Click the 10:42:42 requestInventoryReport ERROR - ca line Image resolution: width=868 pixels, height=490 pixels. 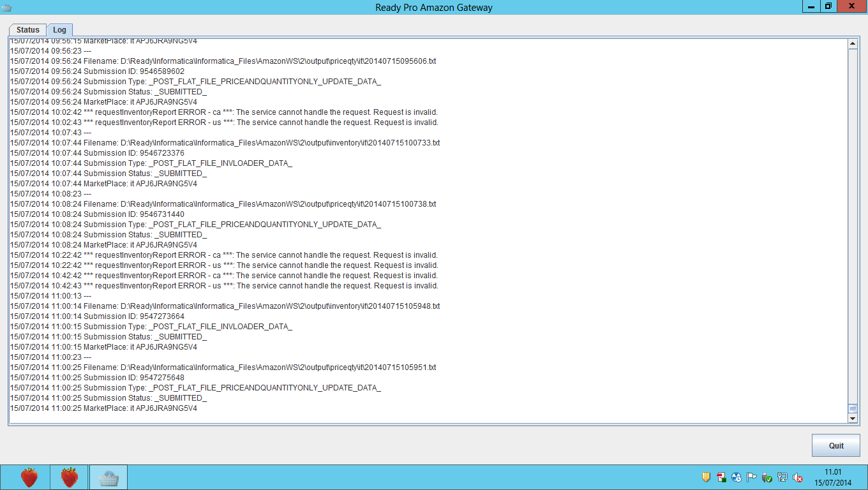click(x=224, y=276)
